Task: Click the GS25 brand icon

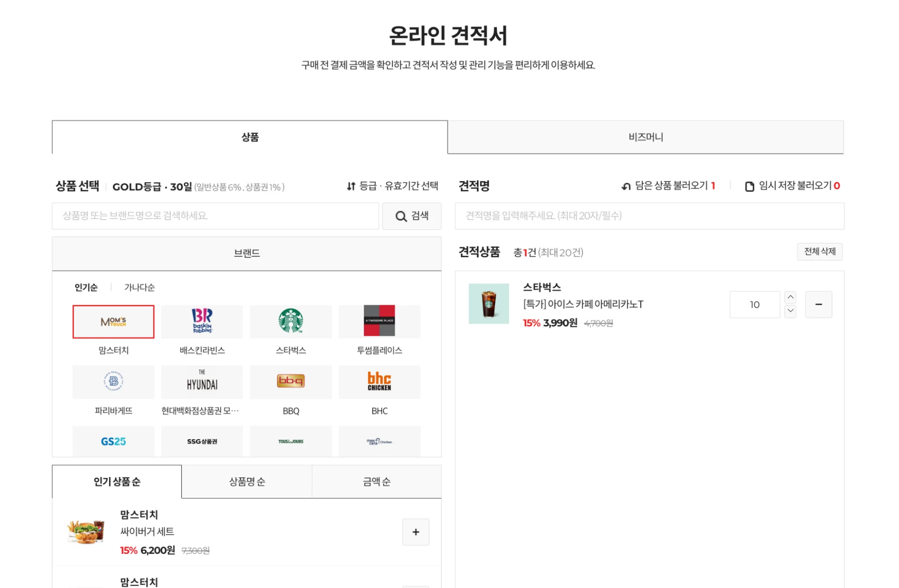Action: click(113, 441)
